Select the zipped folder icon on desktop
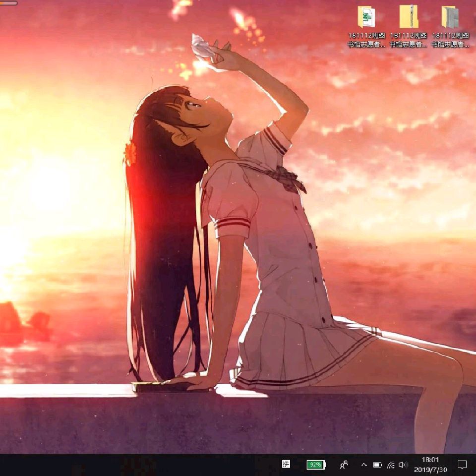 (x=408, y=17)
